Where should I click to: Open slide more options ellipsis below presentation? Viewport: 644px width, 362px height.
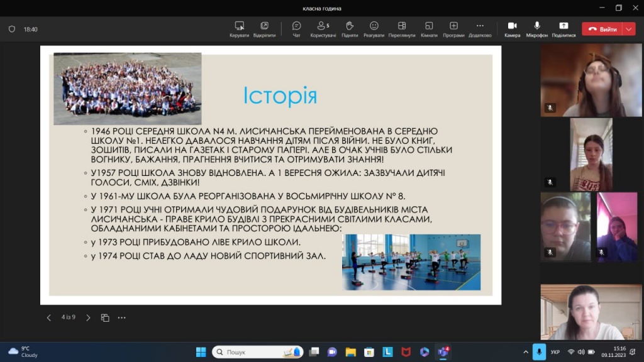pyautogui.click(x=122, y=317)
